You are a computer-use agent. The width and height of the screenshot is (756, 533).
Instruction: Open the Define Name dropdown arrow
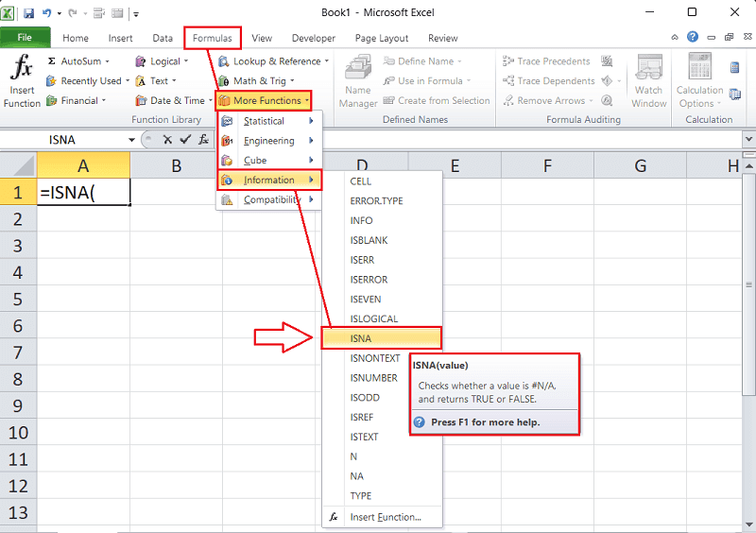click(x=459, y=61)
